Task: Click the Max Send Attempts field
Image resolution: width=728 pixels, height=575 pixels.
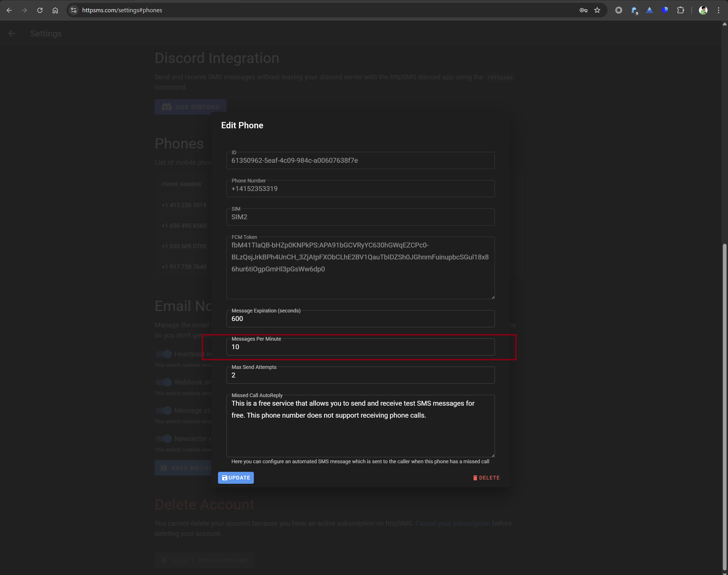Action: pyautogui.click(x=360, y=375)
